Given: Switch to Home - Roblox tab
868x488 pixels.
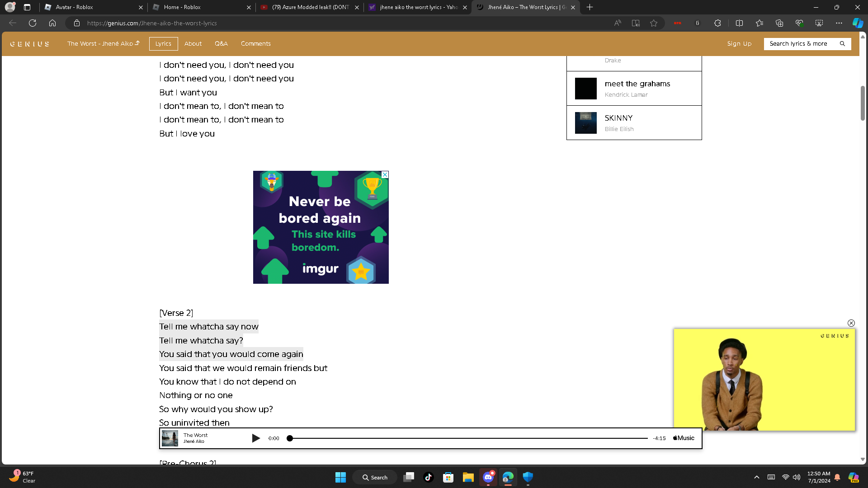Looking at the screenshot, I should pos(201,7).
